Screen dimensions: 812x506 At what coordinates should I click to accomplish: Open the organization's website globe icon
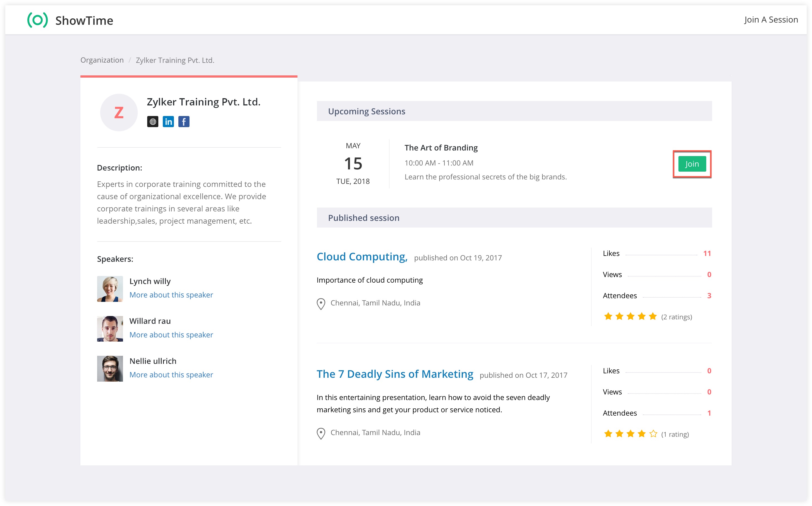[152, 122]
